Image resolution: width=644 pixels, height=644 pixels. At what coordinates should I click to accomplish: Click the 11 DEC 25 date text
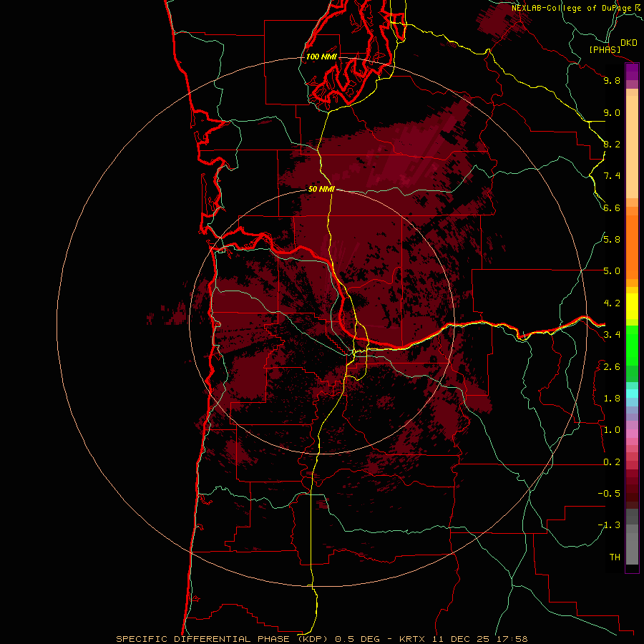tap(460, 639)
